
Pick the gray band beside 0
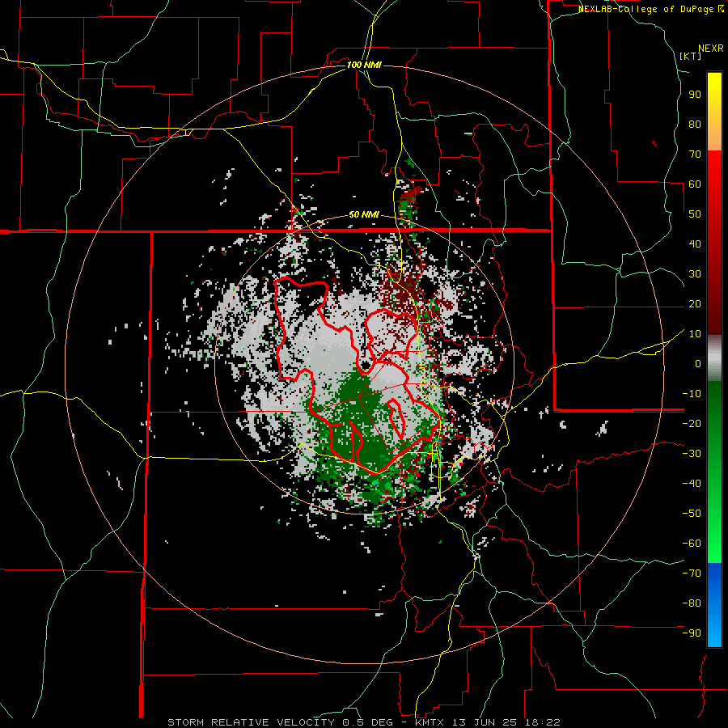click(714, 360)
